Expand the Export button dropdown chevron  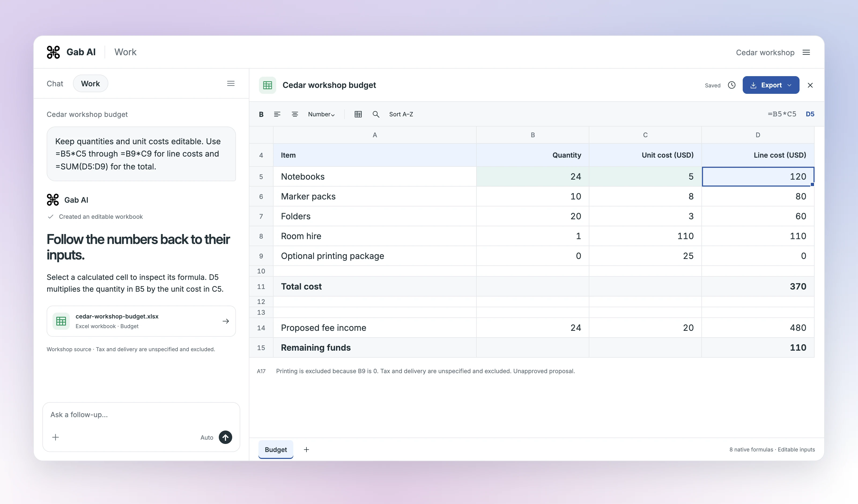click(x=789, y=85)
